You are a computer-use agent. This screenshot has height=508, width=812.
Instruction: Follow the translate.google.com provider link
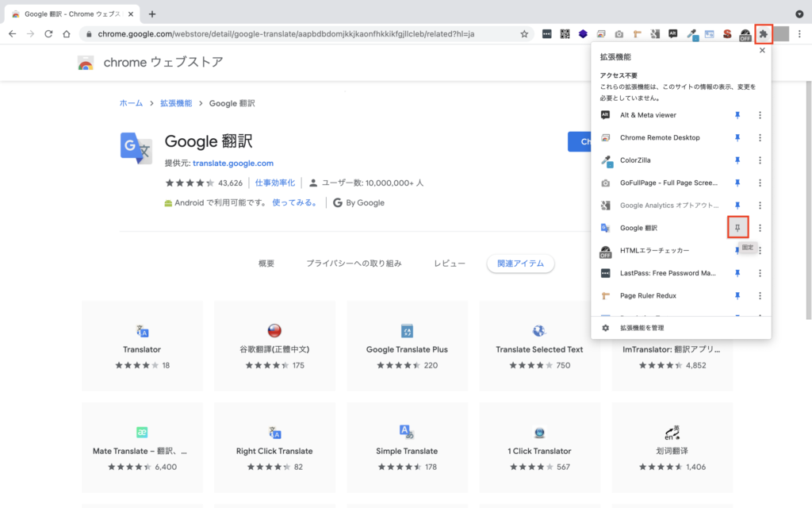(233, 164)
